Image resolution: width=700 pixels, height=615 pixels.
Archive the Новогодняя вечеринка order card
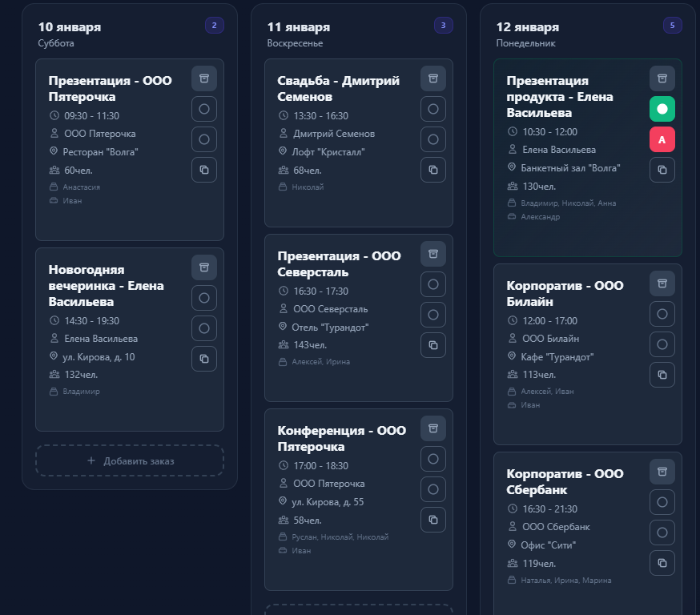[204, 267]
